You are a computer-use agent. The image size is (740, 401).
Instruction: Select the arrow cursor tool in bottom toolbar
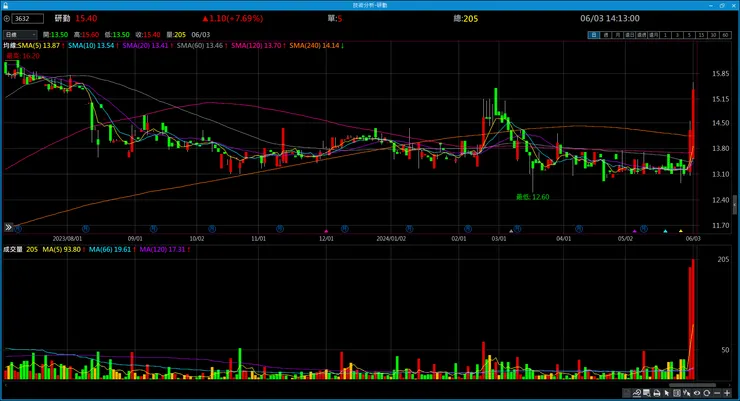point(666,393)
